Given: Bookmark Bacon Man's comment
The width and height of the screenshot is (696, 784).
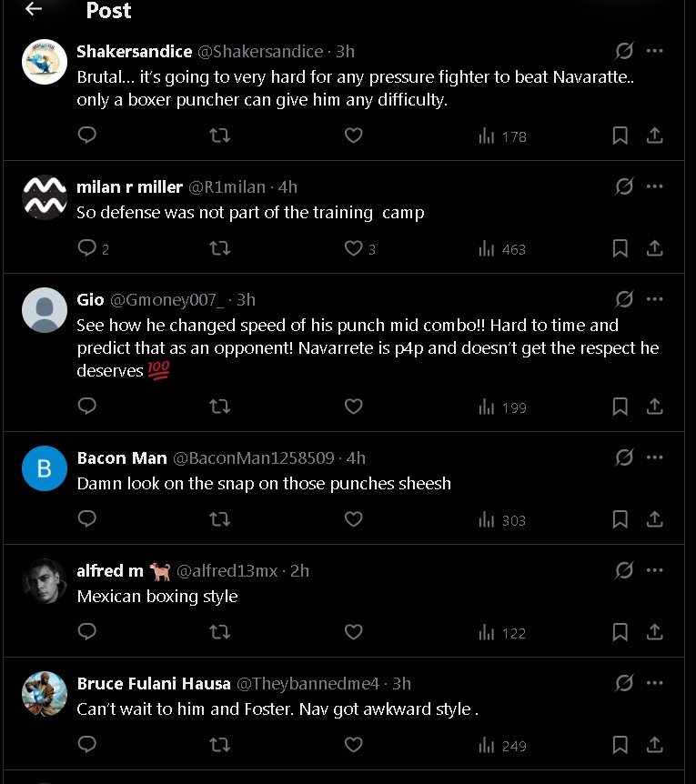Looking at the screenshot, I should [620, 519].
